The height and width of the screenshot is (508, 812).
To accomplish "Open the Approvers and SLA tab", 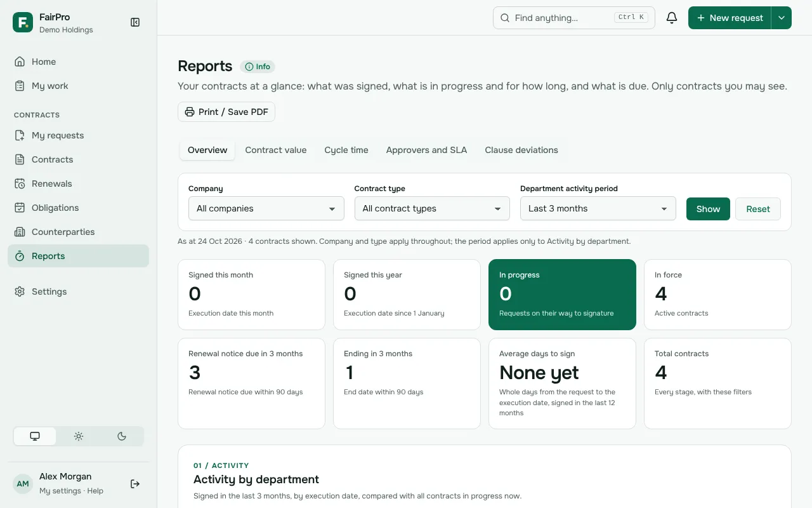I will [x=426, y=150].
